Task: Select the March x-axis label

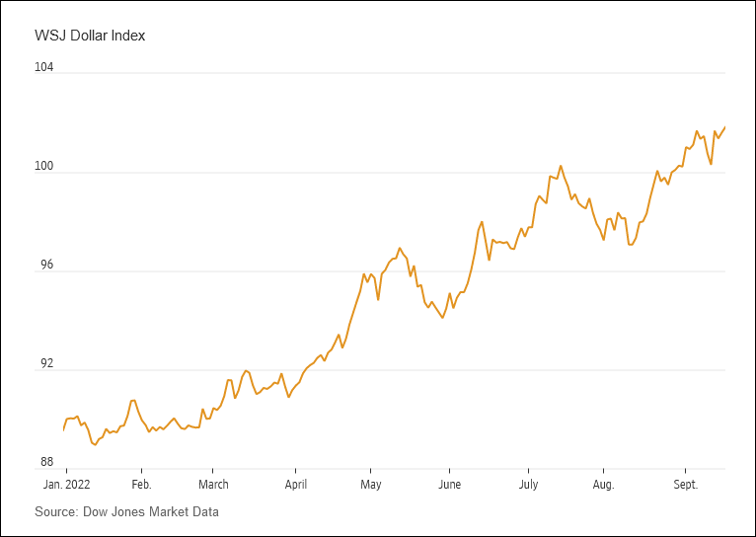Action: (x=213, y=485)
